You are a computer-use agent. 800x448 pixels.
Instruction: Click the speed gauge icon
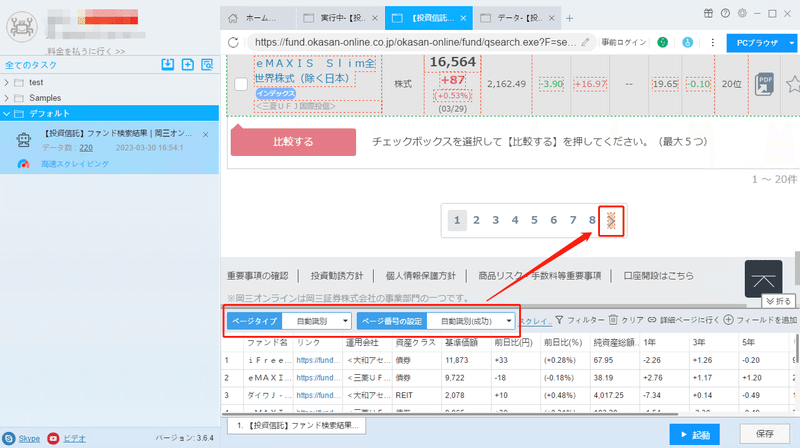pos(23,164)
